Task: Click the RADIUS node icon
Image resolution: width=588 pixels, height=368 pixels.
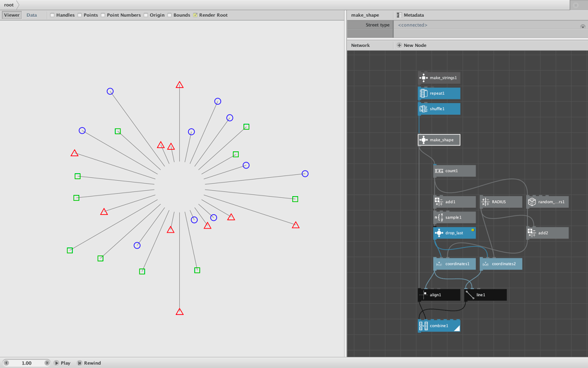Action: pos(485,201)
